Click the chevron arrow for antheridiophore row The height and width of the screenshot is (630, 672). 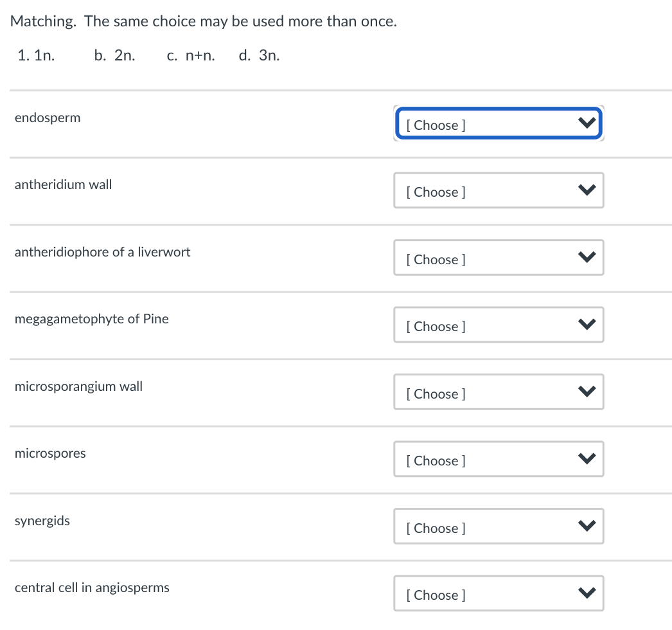[585, 258]
